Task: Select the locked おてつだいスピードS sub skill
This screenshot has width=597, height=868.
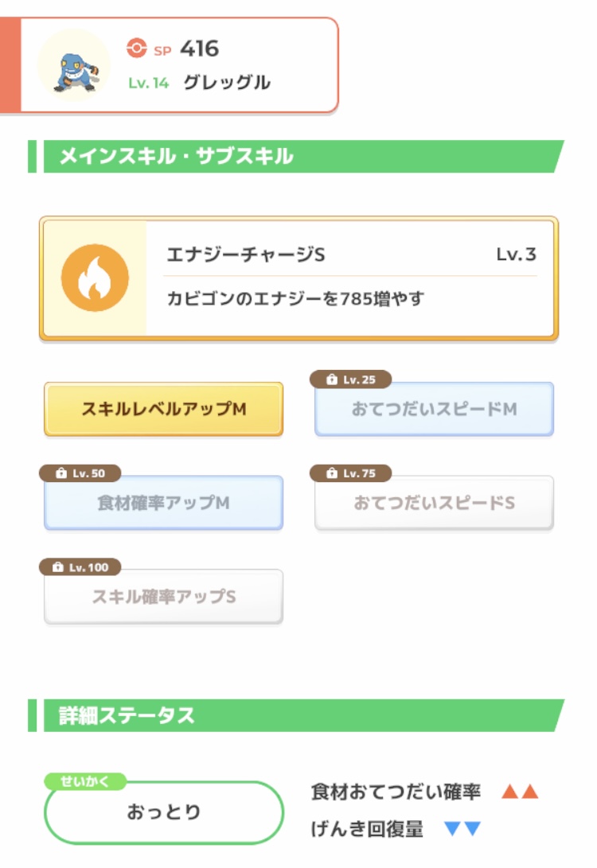Action: [434, 503]
